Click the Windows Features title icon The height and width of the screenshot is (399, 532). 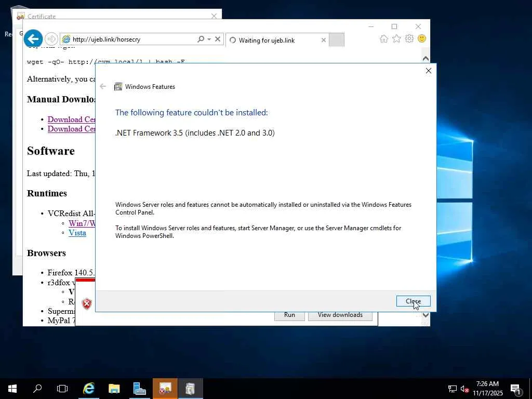(x=118, y=87)
